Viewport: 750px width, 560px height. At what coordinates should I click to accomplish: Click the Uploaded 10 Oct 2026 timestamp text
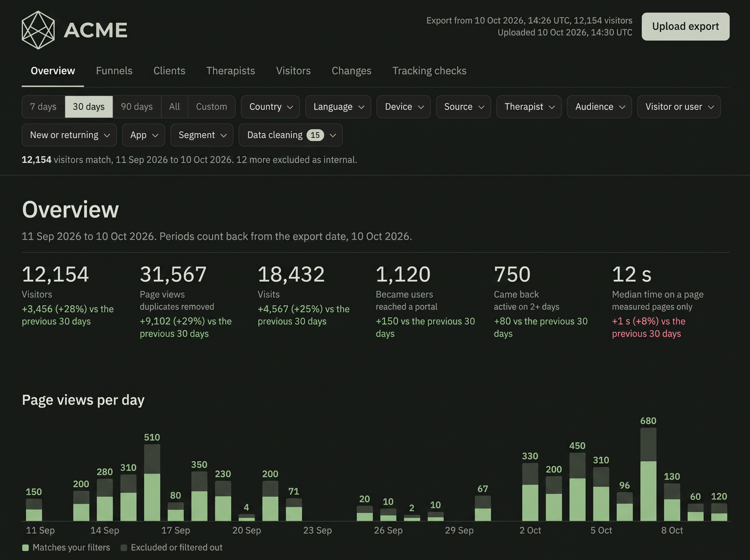coord(565,32)
